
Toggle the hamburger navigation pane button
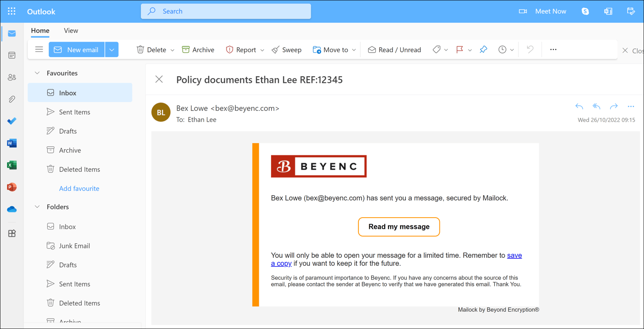39,50
